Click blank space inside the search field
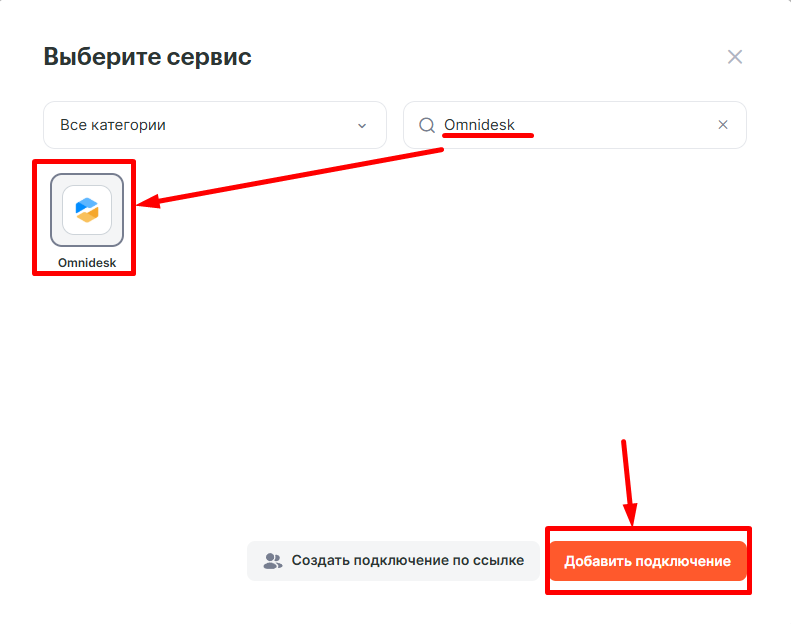 point(630,125)
